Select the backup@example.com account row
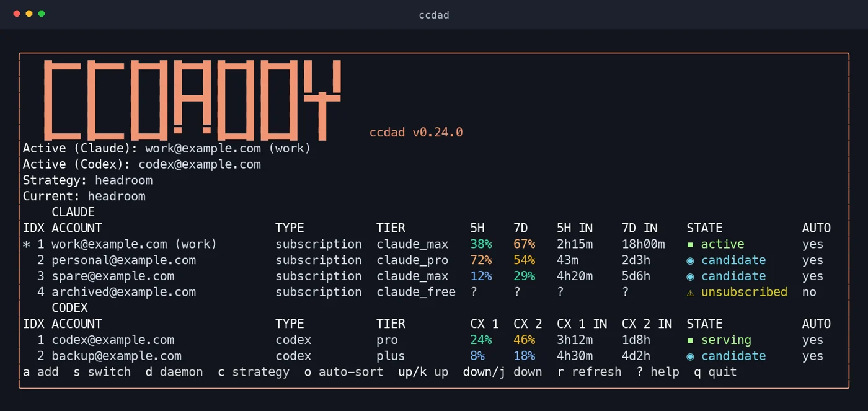Screen dimensions: 868x411 pos(427,356)
